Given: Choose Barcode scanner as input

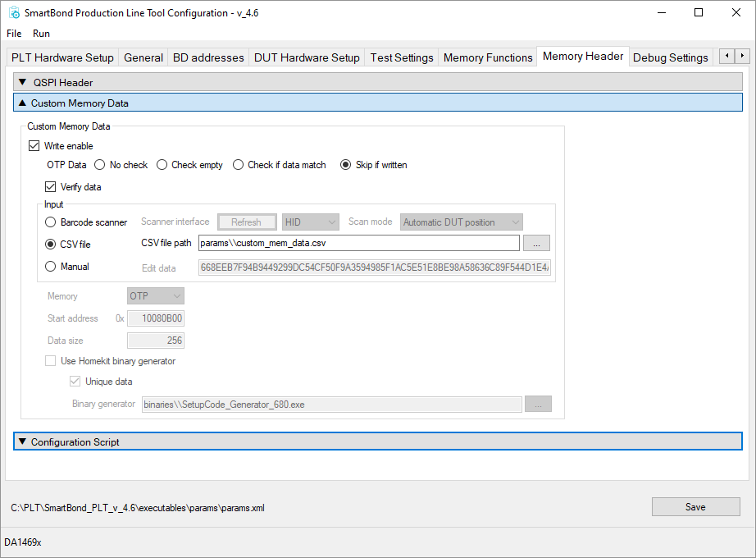Looking at the screenshot, I should 51,222.
